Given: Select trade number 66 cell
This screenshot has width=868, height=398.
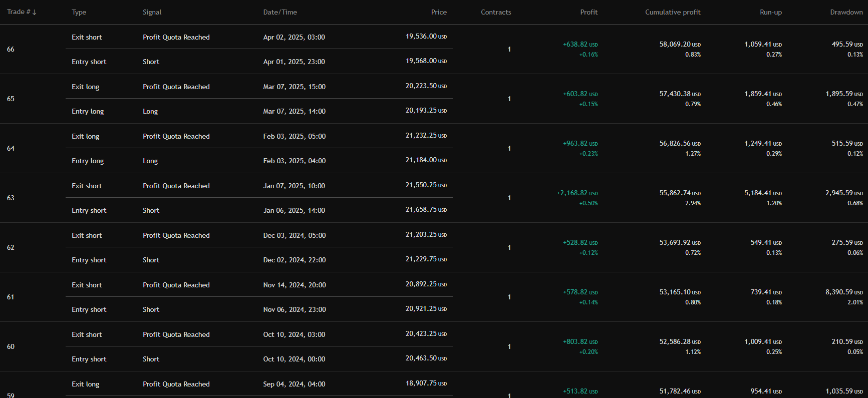Looking at the screenshot, I should pyautogui.click(x=11, y=49).
